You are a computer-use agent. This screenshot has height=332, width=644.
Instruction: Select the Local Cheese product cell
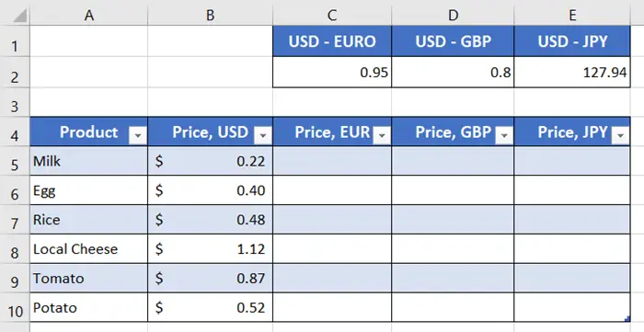(x=88, y=248)
